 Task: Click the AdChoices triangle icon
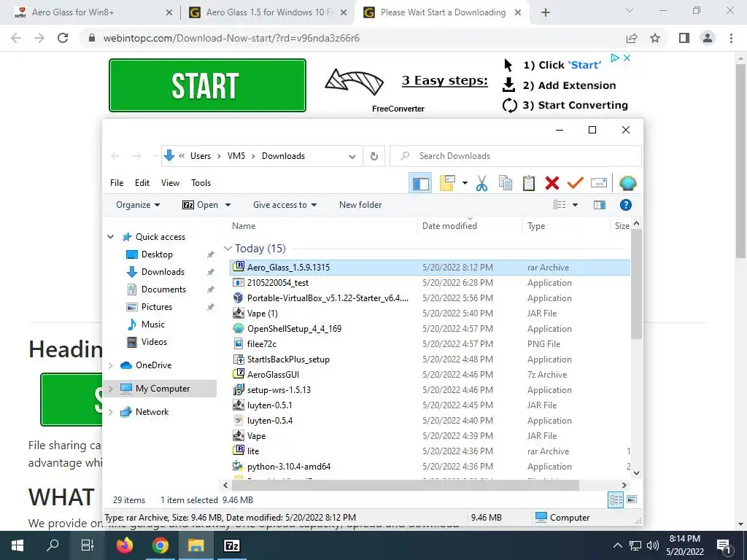coord(614,58)
